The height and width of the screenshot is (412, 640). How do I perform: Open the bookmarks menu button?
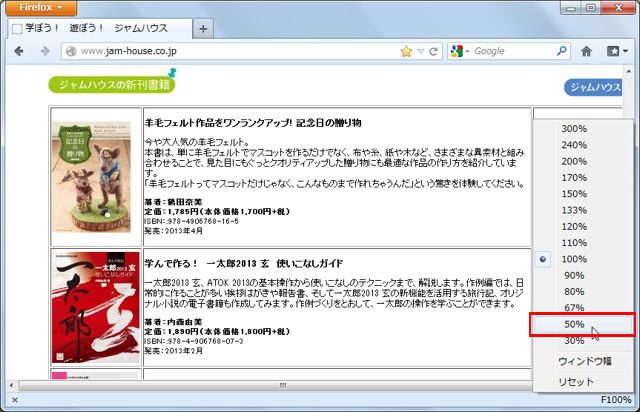click(x=617, y=51)
